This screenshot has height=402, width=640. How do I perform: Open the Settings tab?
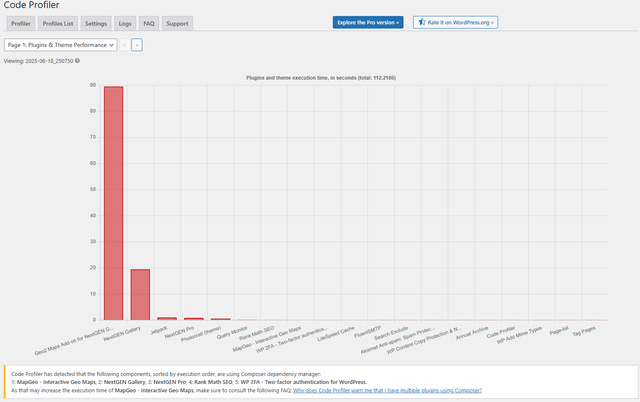[x=96, y=24]
